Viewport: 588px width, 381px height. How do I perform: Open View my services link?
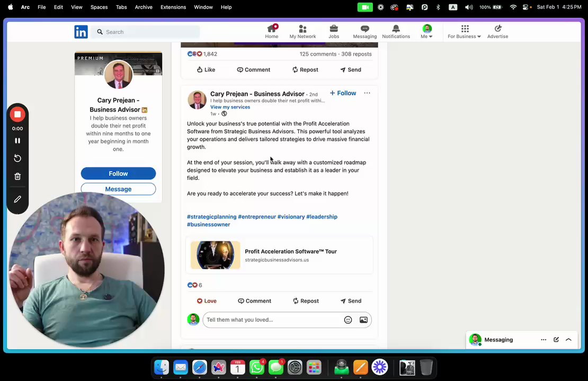coord(230,107)
